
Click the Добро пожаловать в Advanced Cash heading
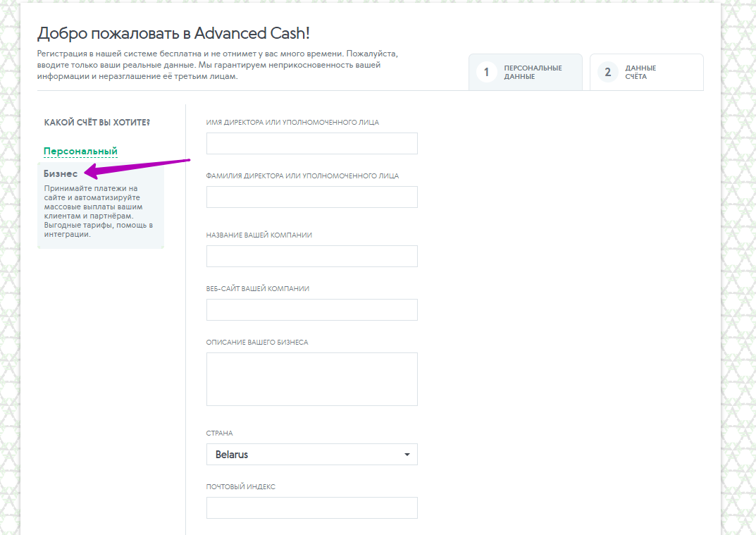tap(173, 33)
